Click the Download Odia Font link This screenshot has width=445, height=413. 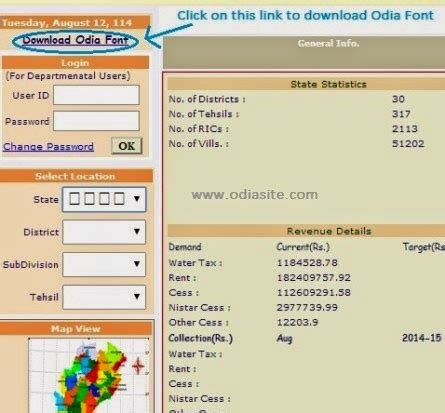pos(75,40)
